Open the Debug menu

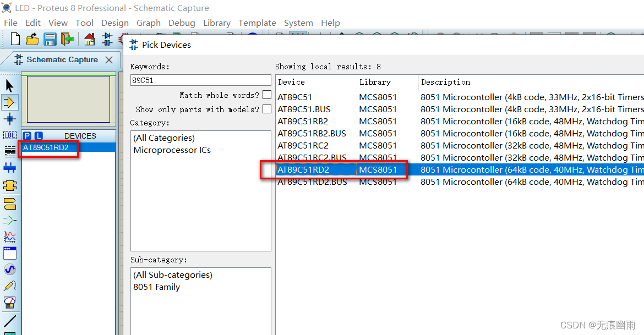182,23
